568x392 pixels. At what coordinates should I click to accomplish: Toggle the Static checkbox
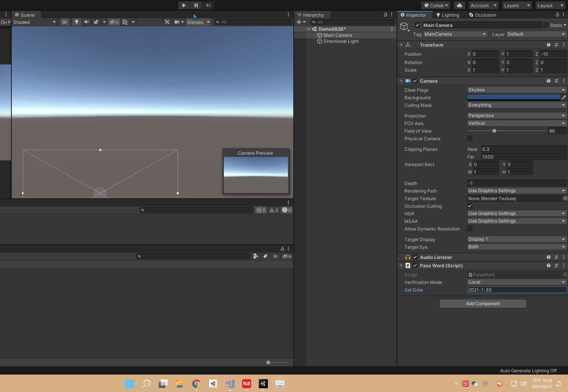click(546, 25)
